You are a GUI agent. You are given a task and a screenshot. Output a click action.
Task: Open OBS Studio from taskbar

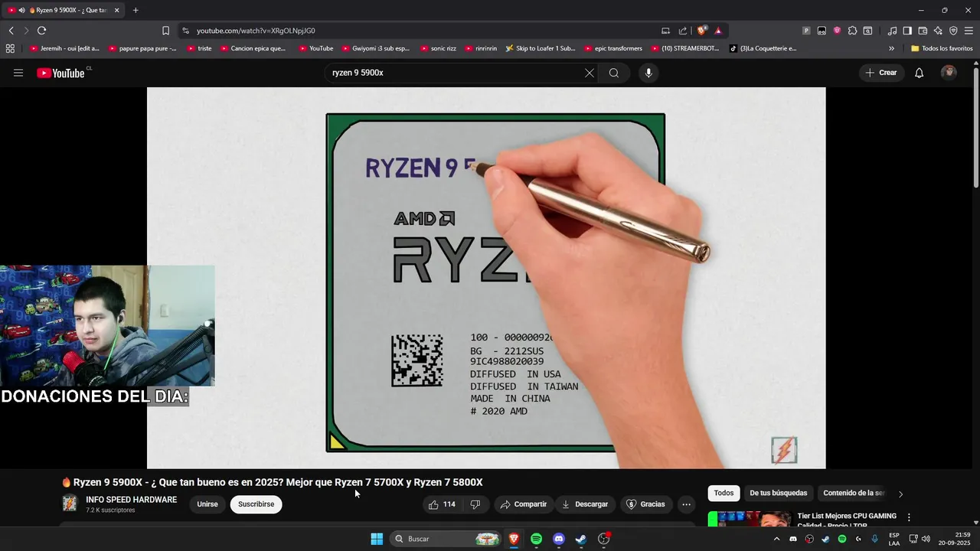[604, 539]
